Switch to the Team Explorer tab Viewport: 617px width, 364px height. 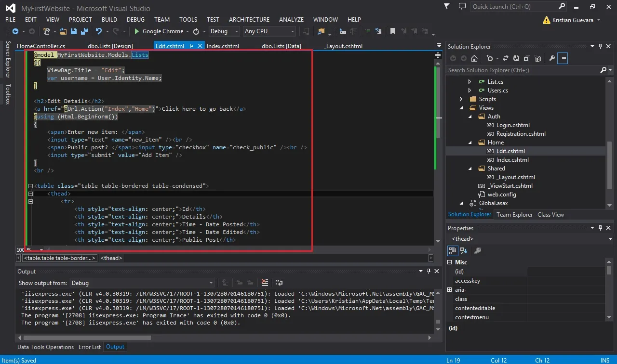click(514, 215)
